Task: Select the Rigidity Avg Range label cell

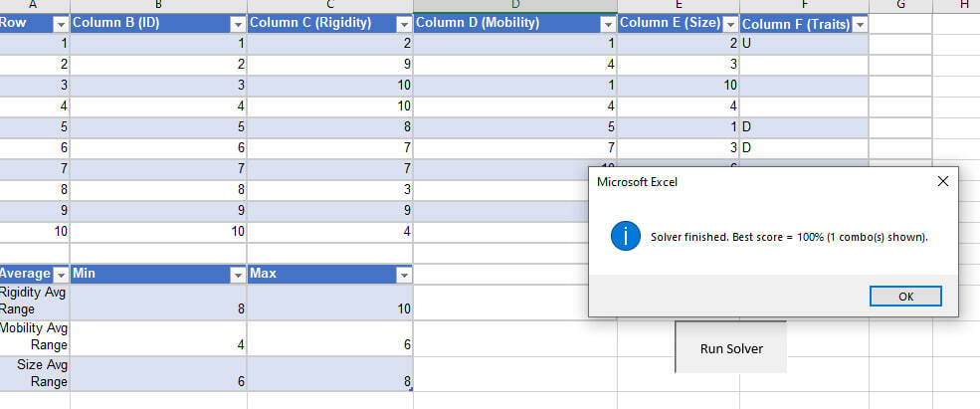Action: click(35, 302)
